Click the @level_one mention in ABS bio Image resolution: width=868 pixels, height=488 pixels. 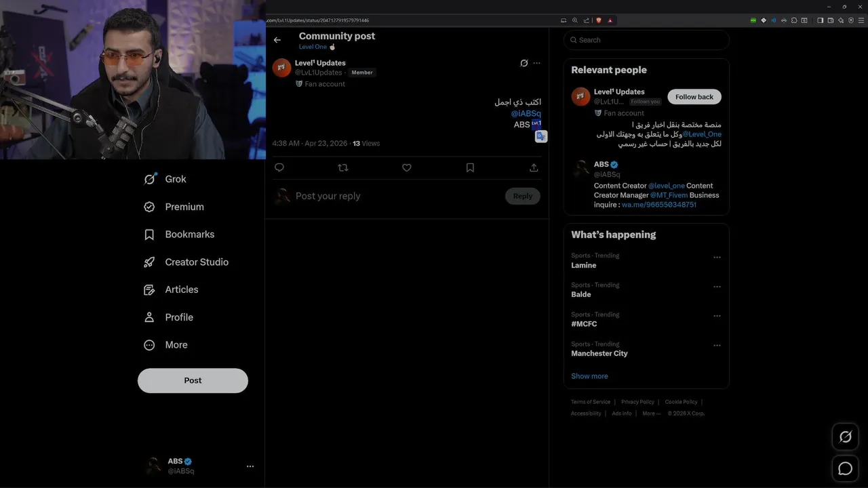[x=667, y=186]
